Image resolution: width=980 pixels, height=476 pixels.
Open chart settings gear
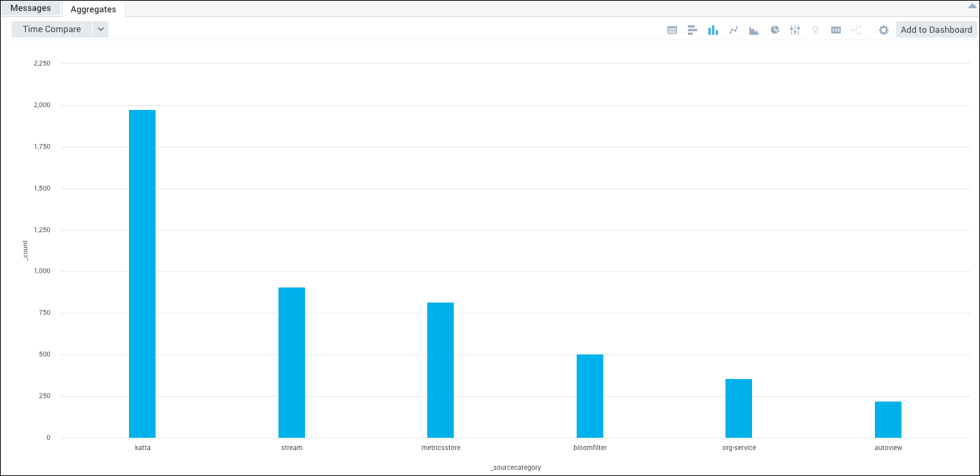[x=883, y=30]
